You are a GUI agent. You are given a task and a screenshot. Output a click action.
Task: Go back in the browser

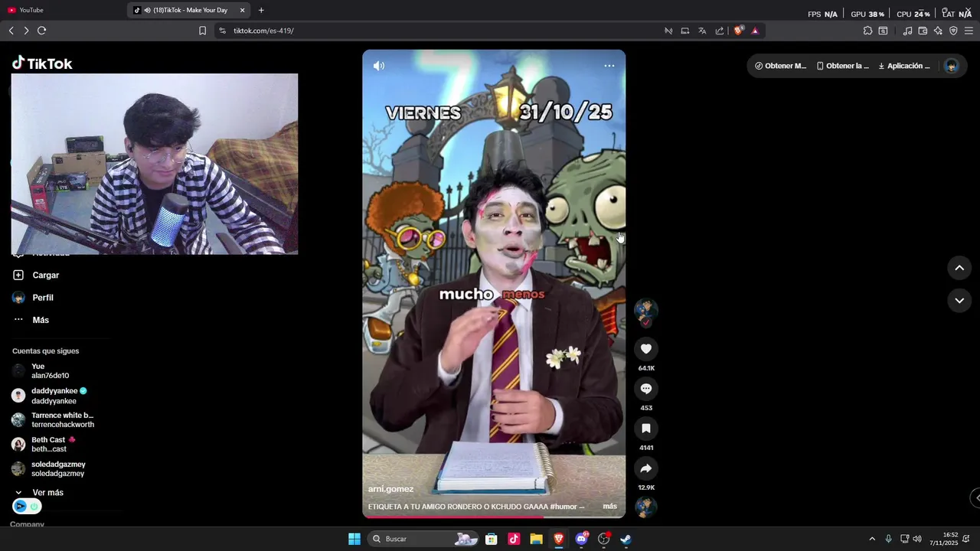(11, 31)
